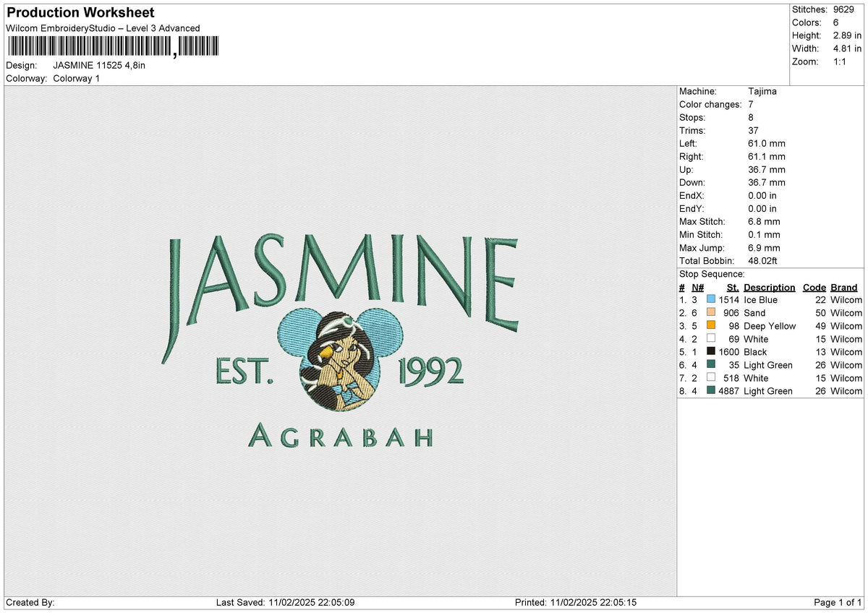Click stitch count 1514 in stop sequence
Screen dimensions: 868x613
(729, 300)
